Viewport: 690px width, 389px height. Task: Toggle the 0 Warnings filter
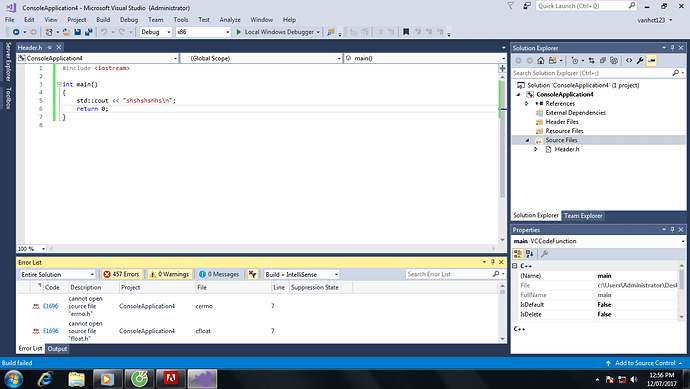pos(170,274)
